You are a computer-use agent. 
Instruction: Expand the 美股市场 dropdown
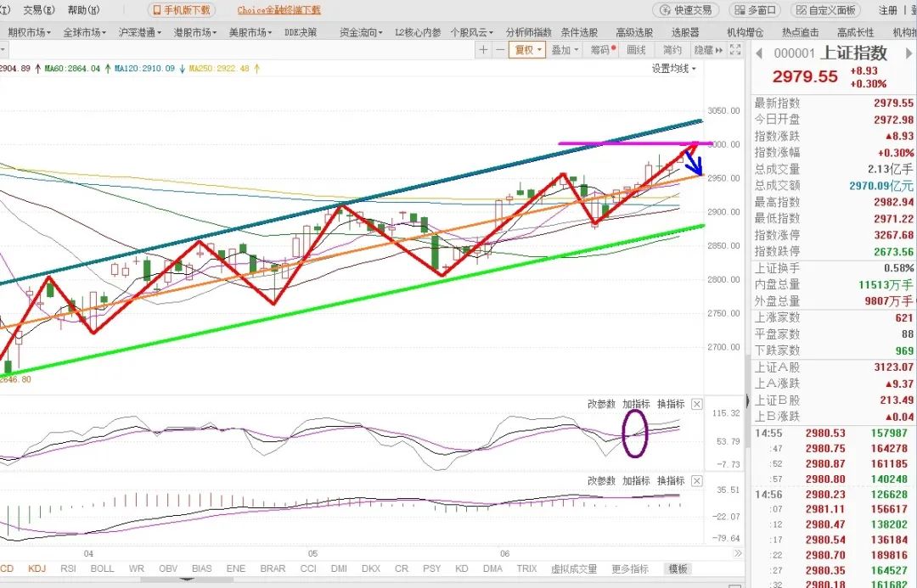click(250, 32)
